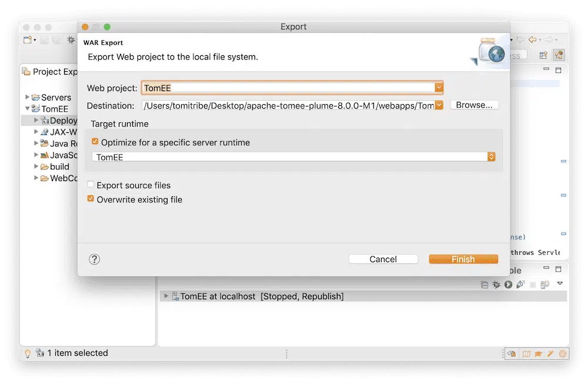Start the server with the green play icon
The image size is (588, 384).
click(508, 285)
